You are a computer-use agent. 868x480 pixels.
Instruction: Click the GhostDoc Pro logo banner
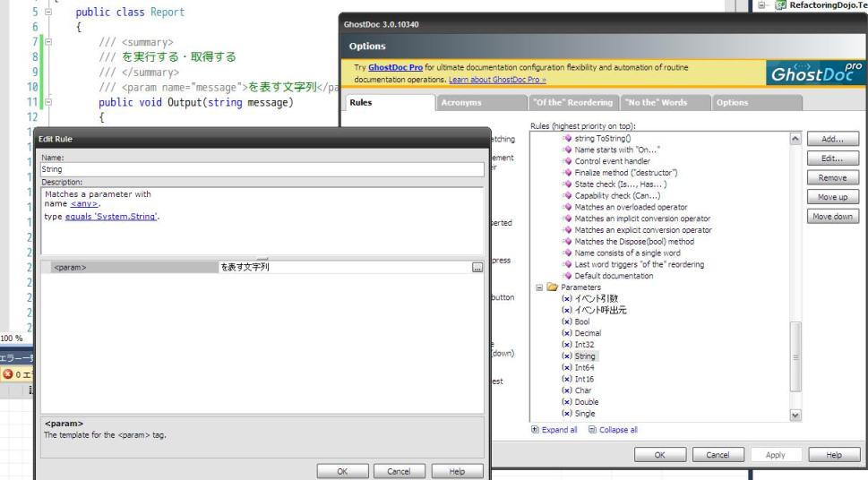coord(817,73)
